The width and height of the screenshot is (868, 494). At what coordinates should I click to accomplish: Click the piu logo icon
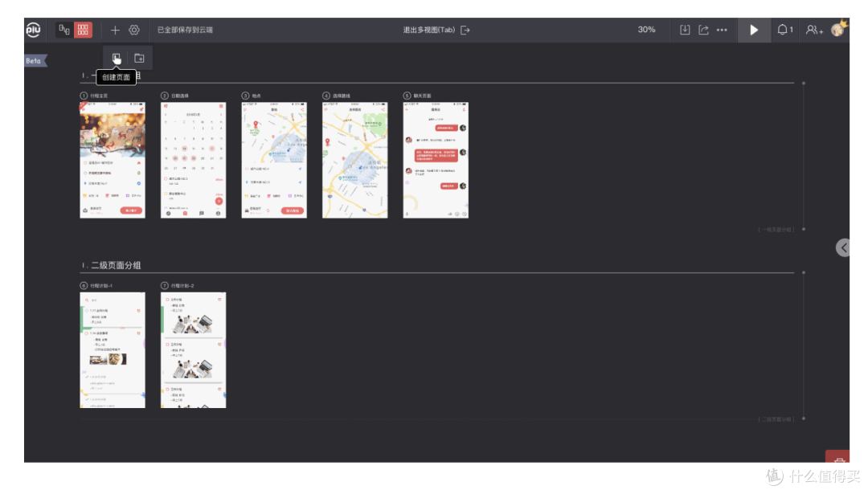coord(33,30)
